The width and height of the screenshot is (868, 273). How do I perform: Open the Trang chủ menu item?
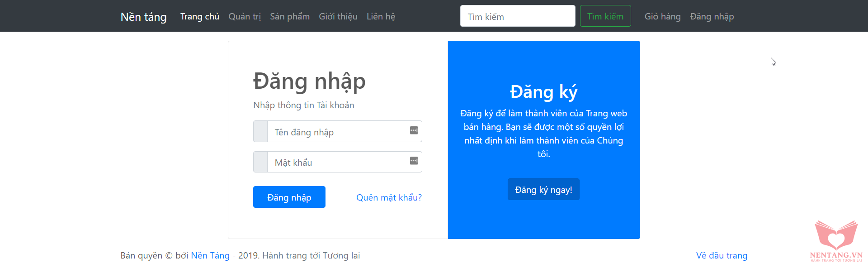(x=199, y=16)
